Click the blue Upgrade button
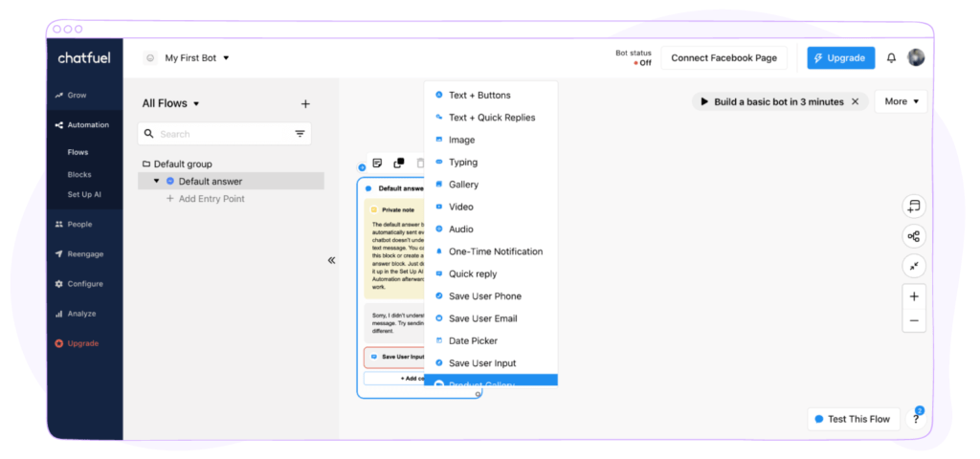Screen dimensions: 980x459 click(x=840, y=58)
